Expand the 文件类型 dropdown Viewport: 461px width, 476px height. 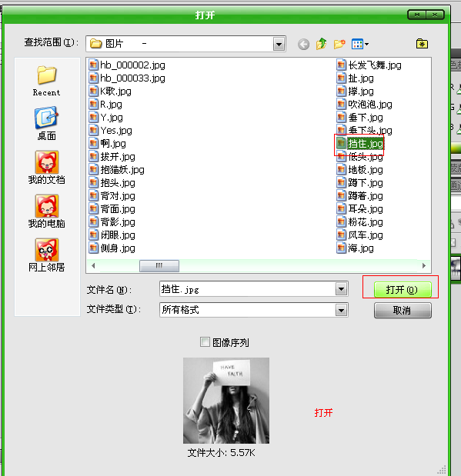(x=341, y=310)
